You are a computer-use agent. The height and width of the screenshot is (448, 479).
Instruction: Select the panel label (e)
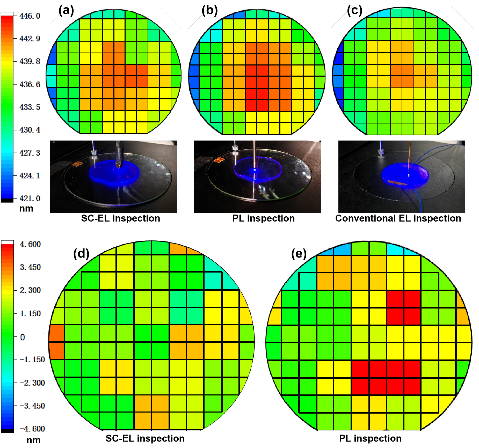(x=299, y=254)
